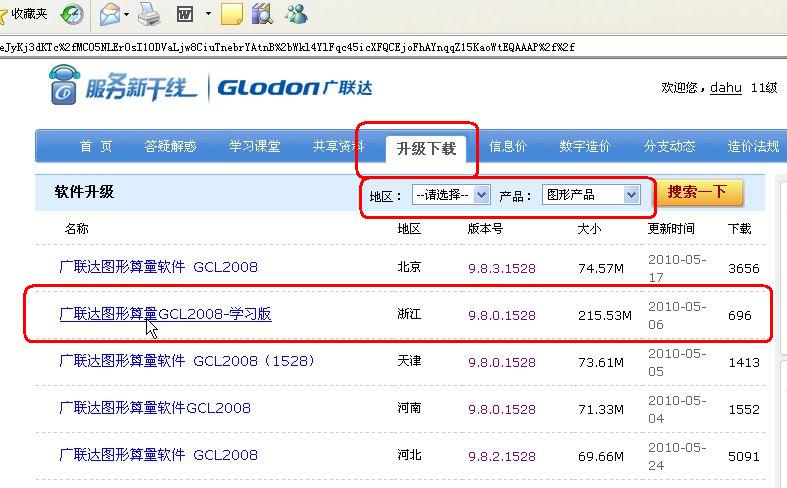Click version number 9.8.2.1528
The image size is (787, 488).
click(502, 456)
